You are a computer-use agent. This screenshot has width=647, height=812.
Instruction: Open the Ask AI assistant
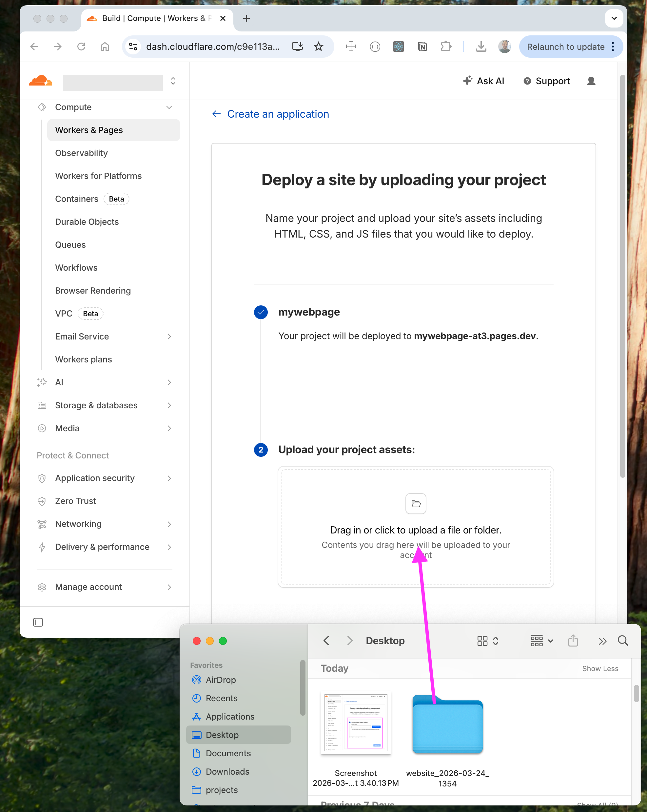tap(484, 81)
